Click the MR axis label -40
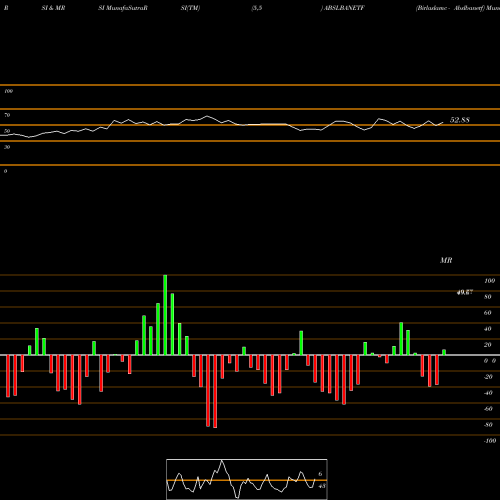500x500 pixels. tap(488, 393)
